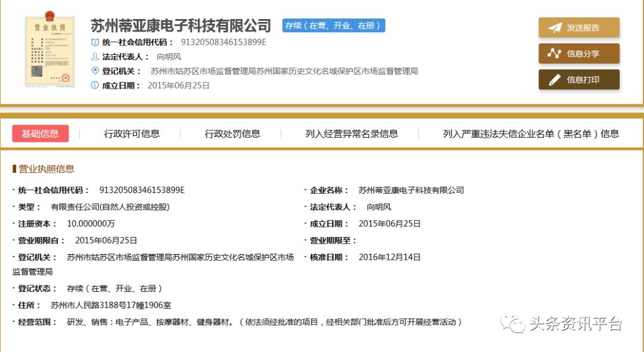Click the location pin icon next to 登记机关
644x352 pixels.
coord(95,71)
